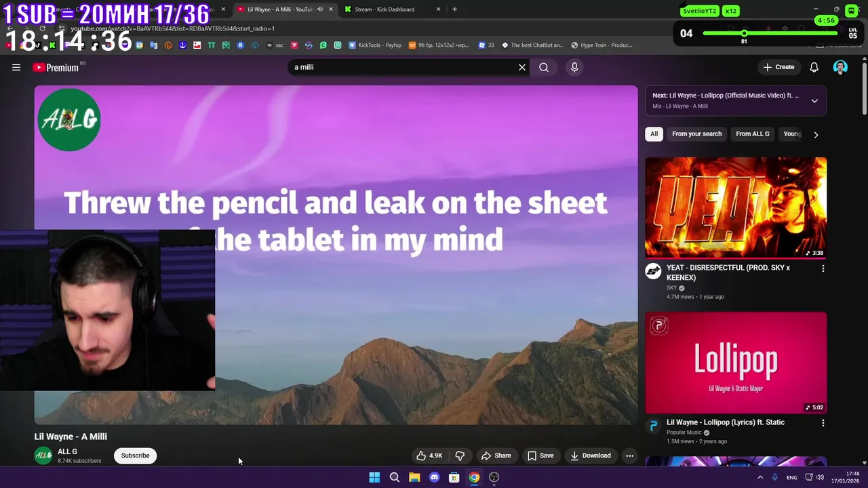868x488 pixels.
Task: Open the Create button
Action: click(778, 67)
